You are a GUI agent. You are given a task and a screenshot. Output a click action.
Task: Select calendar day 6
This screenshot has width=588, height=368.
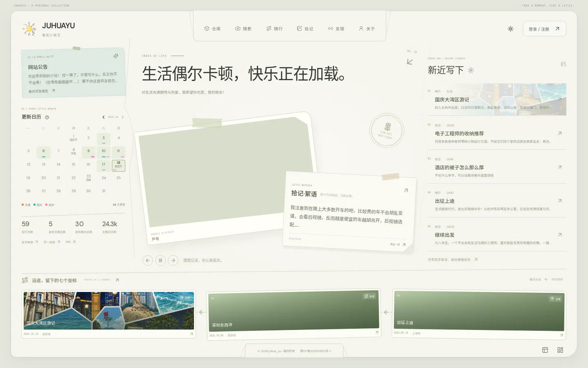pos(43,152)
